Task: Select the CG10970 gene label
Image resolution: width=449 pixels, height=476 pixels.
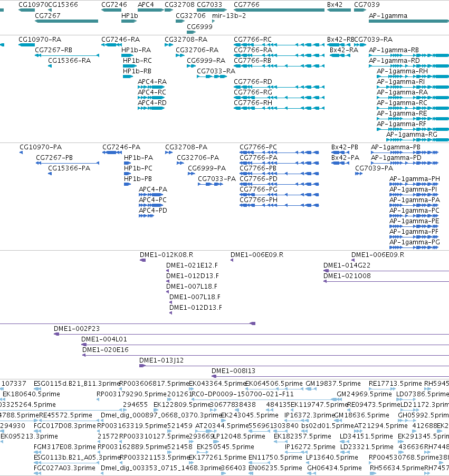Action: pos(33,5)
